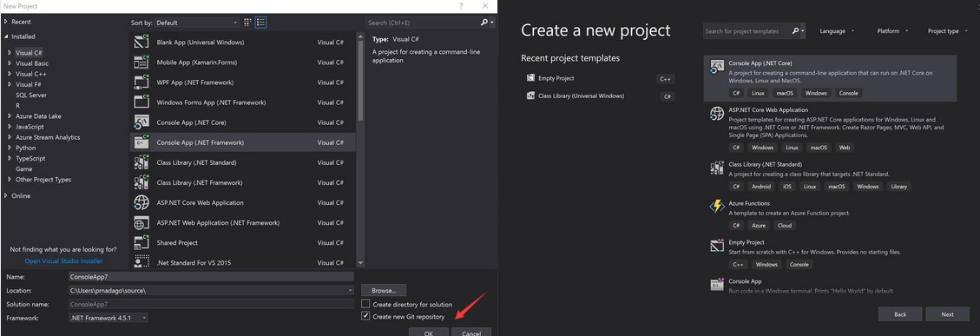Click the C# tag under Azure Functions

click(x=736, y=225)
